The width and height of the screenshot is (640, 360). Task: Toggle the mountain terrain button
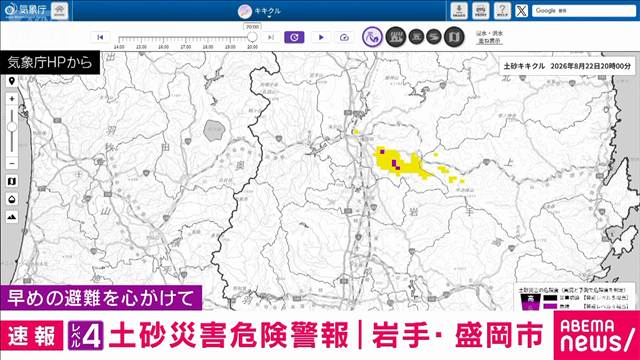[12, 217]
